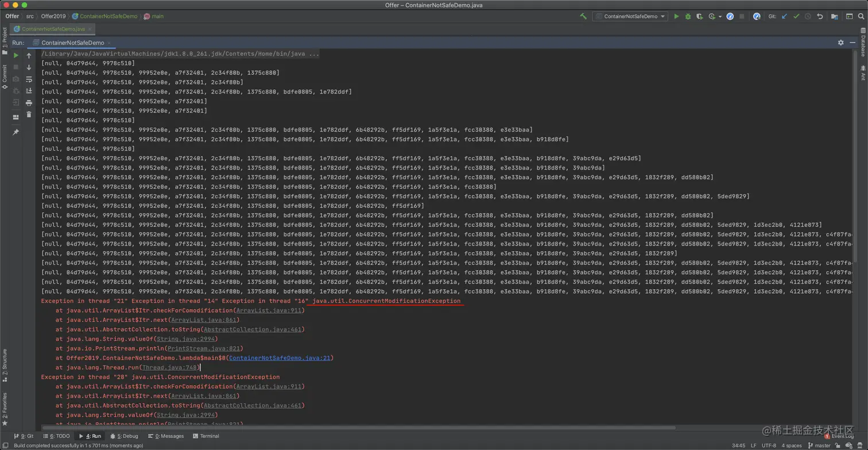Open the Project tool window sidebar
Viewport: 868px width, 450px height.
point(5,40)
